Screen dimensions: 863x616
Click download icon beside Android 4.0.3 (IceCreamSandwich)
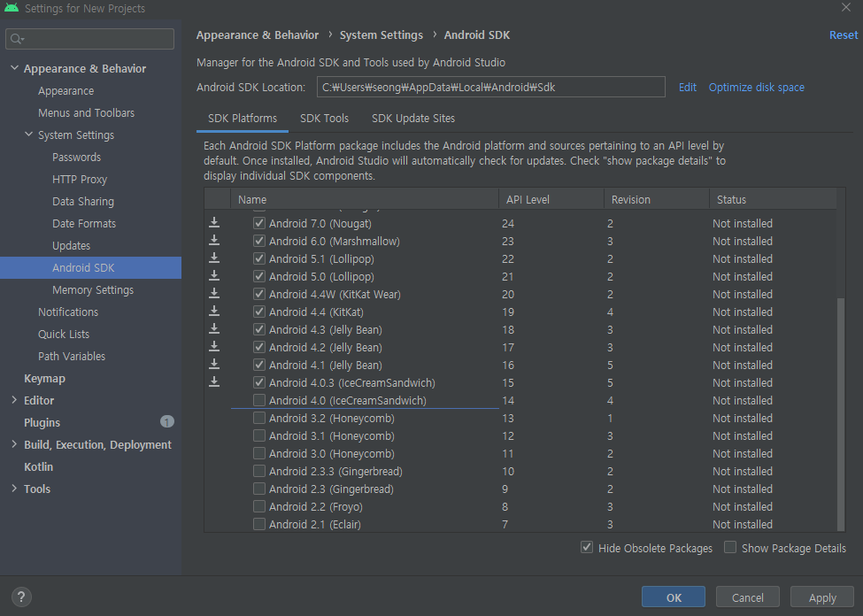click(214, 382)
